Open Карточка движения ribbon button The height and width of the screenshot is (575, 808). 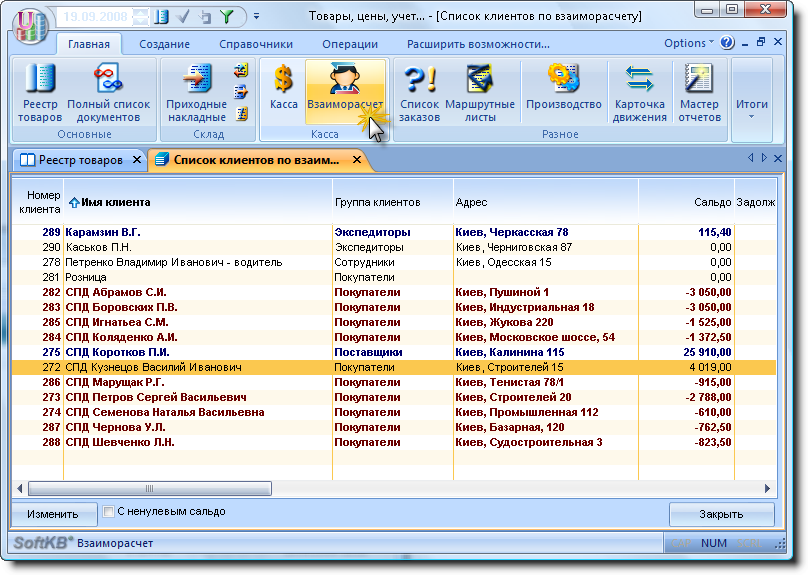click(639, 93)
